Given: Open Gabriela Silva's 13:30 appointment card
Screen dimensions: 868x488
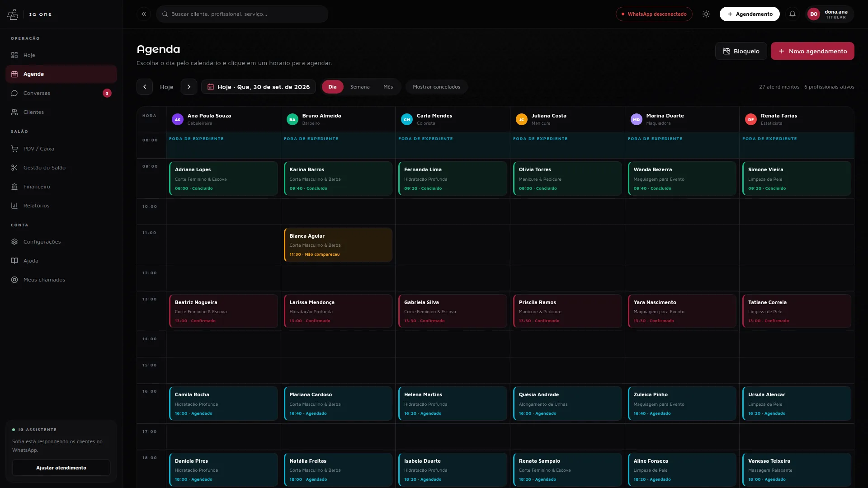Looking at the screenshot, I should tap(453, 311).
